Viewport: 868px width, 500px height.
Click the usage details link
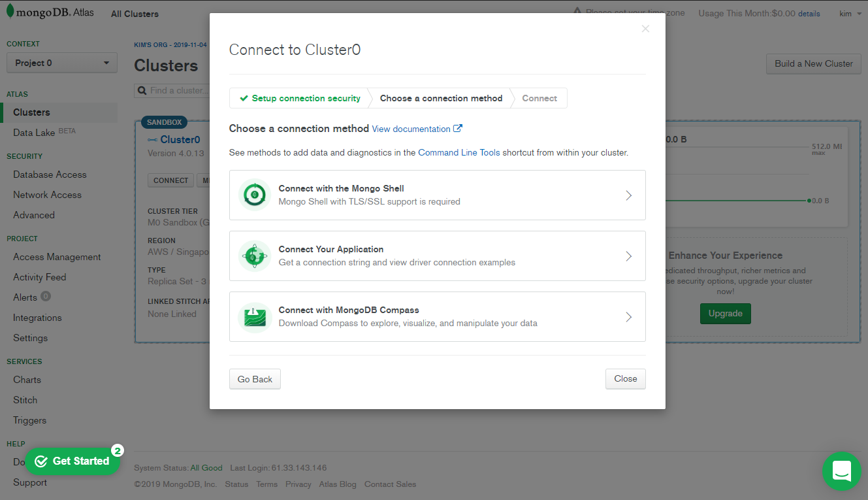pyautogui.click(x=809, y=14)
